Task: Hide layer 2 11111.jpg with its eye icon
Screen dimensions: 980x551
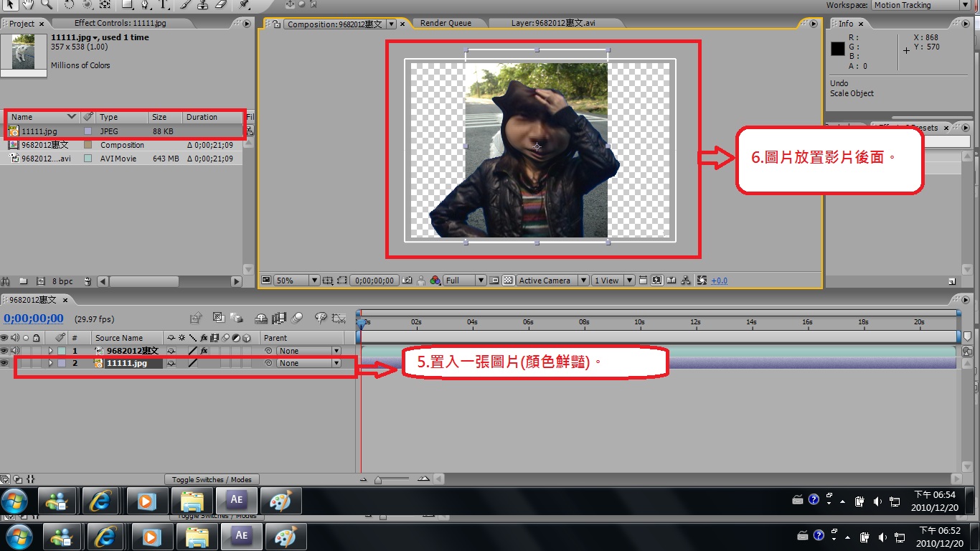Action: click(4, 363)
